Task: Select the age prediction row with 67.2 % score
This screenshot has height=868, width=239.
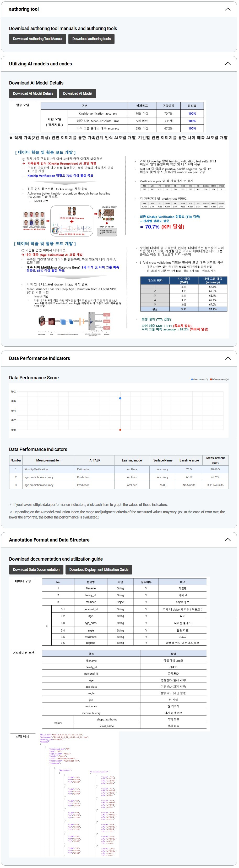Action: (119, 477)
